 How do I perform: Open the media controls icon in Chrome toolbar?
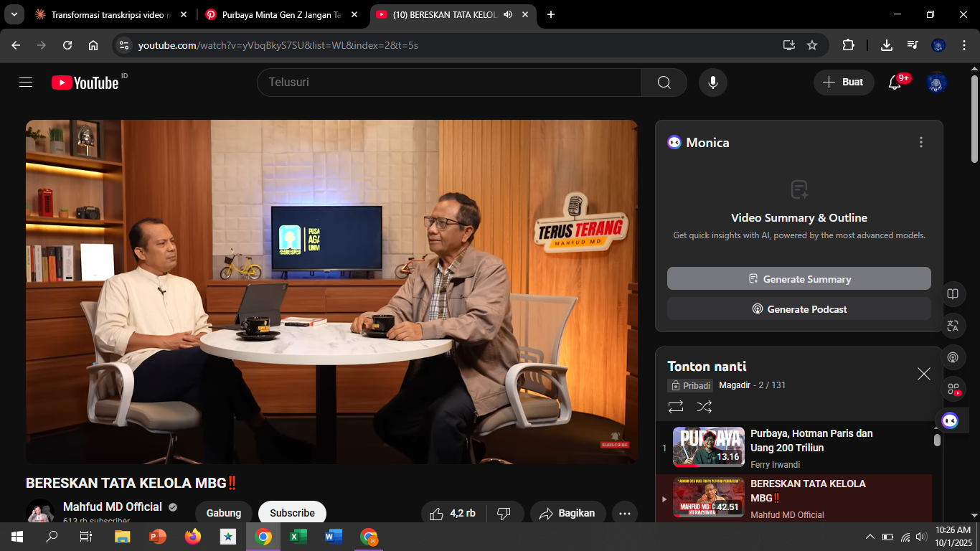tap(913, 45)
